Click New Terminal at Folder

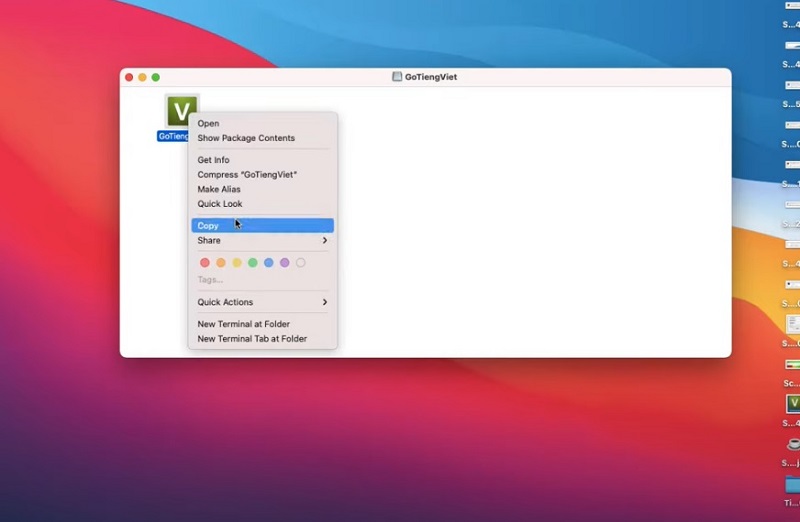243,324
